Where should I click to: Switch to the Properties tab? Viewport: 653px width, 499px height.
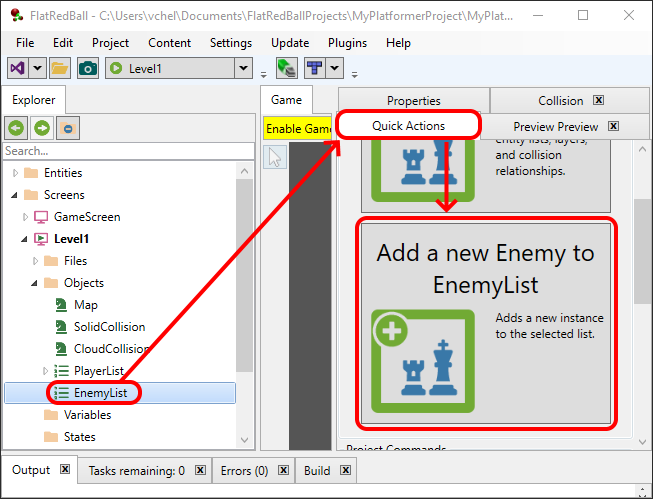click(x=413, y=100)
